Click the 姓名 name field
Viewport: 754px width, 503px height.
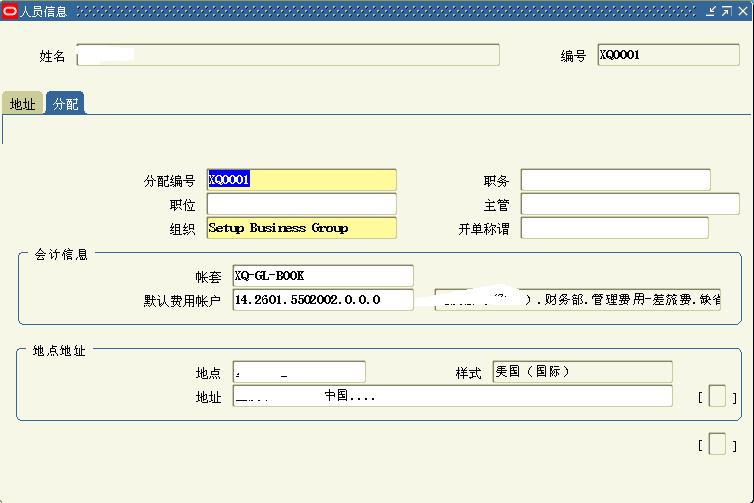coord(288,55)
